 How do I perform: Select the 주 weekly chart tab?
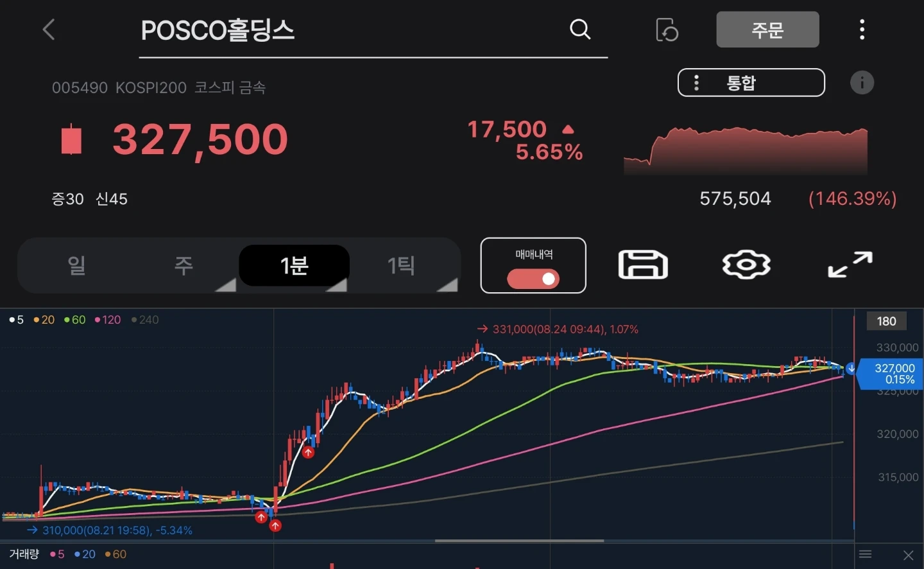pyautogui.click(x=184, y=265)
